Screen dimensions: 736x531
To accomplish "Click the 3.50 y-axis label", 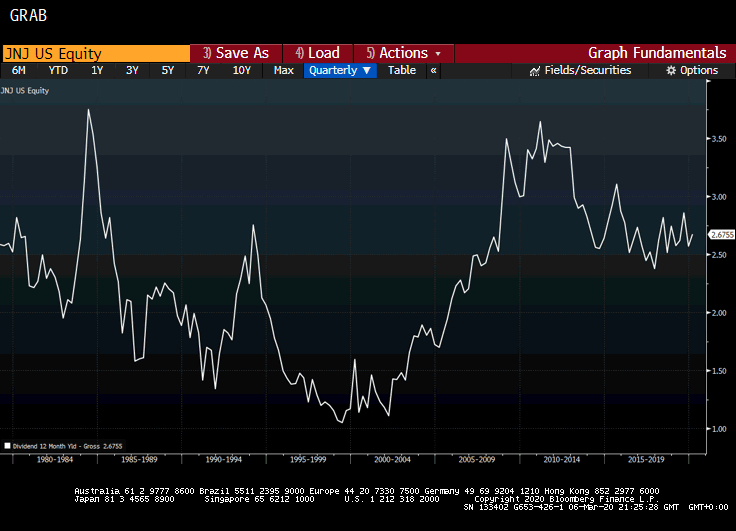I will (x=719, y=139).
